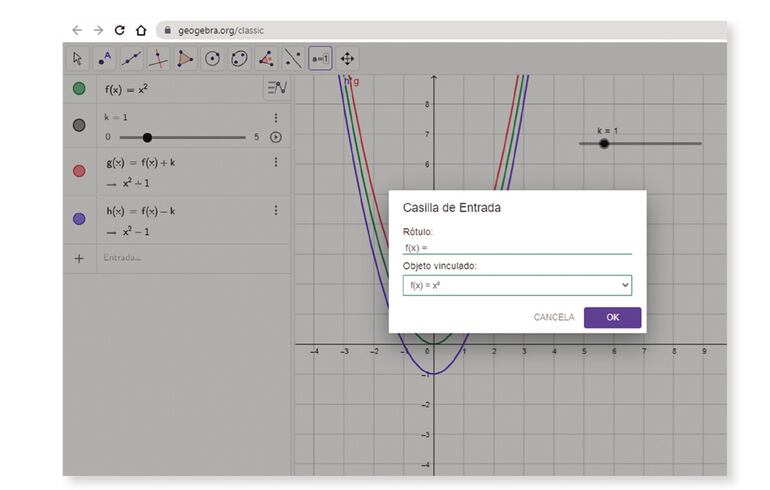Expand the Objeto vinculado dropdown
770x490 pixels.
pyautogui.click(x=517, y=285)
